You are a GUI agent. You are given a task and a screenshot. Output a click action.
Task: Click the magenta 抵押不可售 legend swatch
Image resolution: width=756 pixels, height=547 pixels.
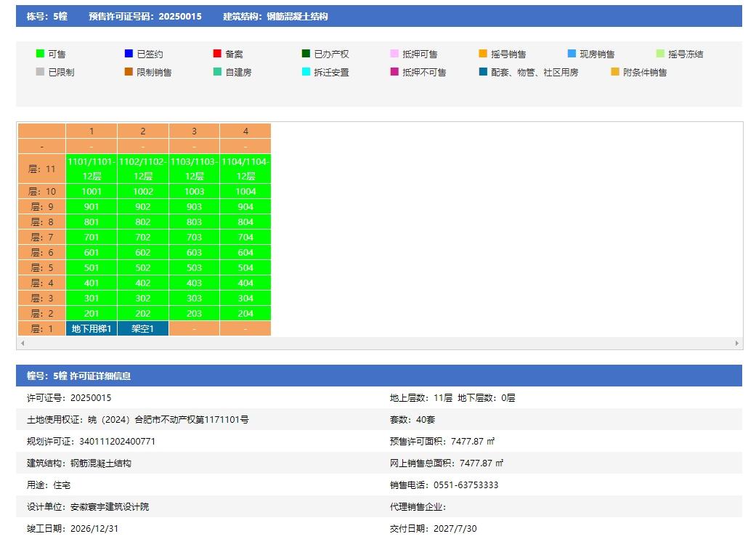394,71
